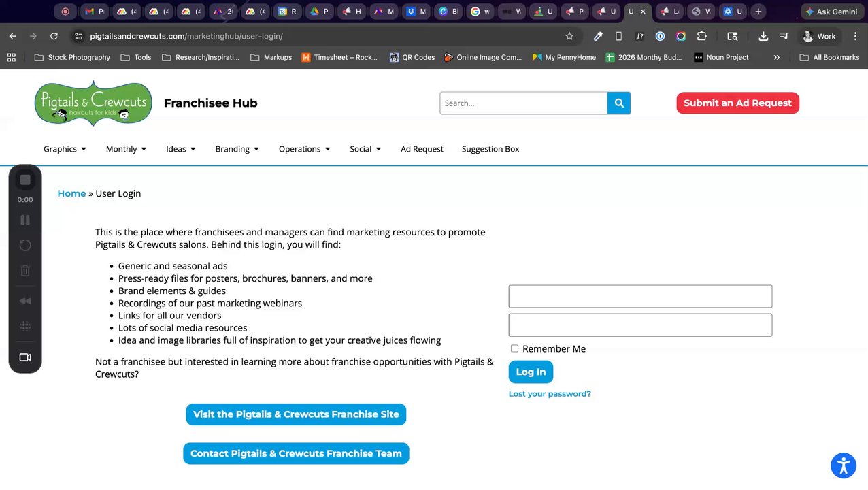Open the accessibility widget icon
The image size is (868, 490).
[844, 466]
